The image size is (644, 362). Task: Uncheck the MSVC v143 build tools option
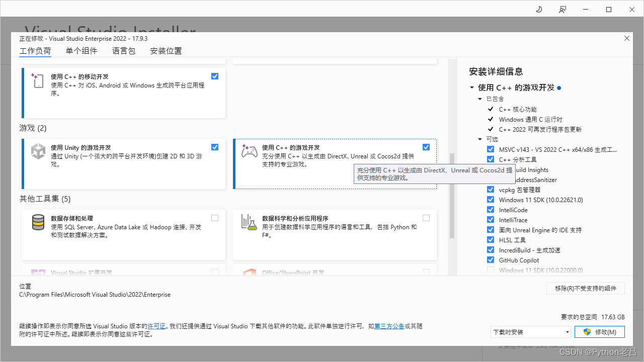pos(491,149)
